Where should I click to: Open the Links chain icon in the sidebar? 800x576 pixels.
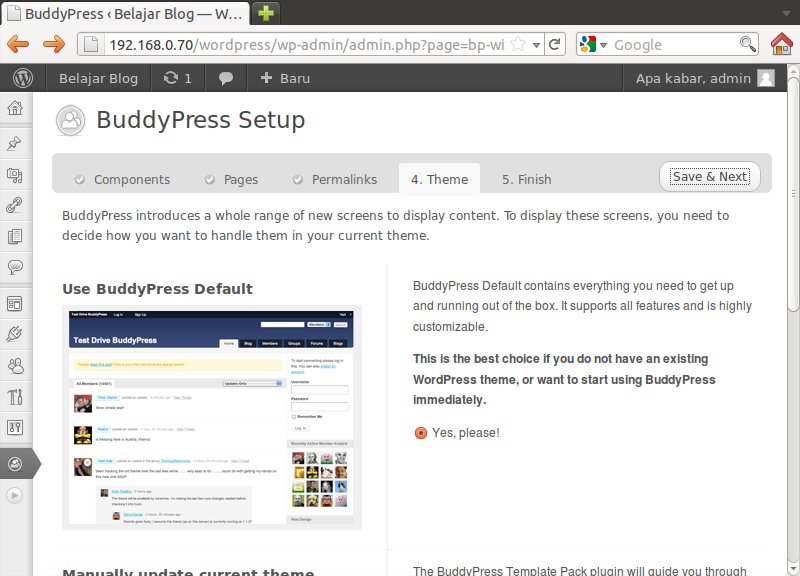[x=15, y=206]
